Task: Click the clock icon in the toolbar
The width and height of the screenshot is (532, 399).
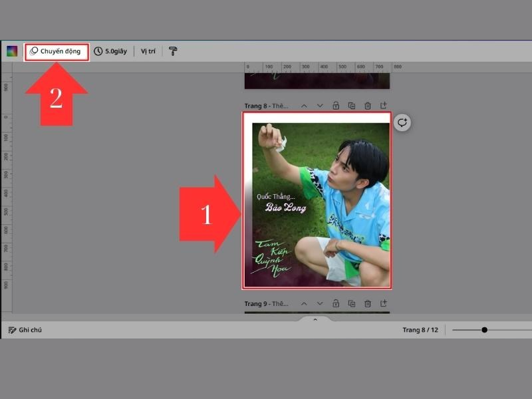Action: coord(100,51)
